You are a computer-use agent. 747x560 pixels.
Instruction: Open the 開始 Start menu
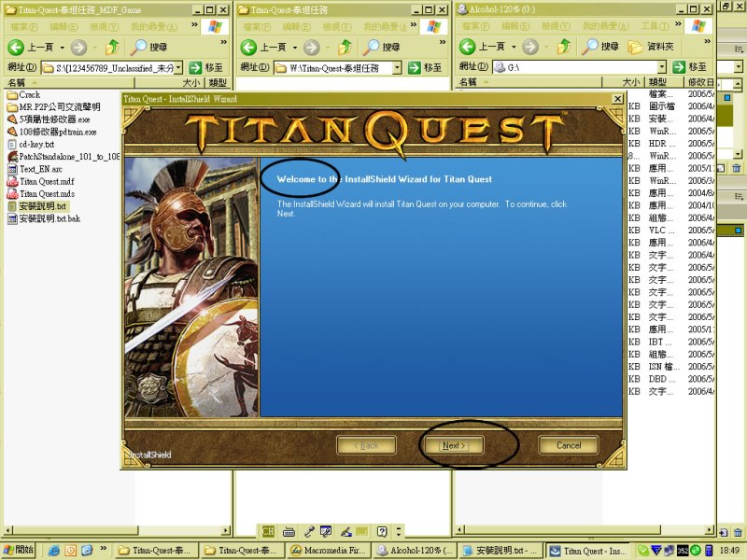(x=19, y=551)
